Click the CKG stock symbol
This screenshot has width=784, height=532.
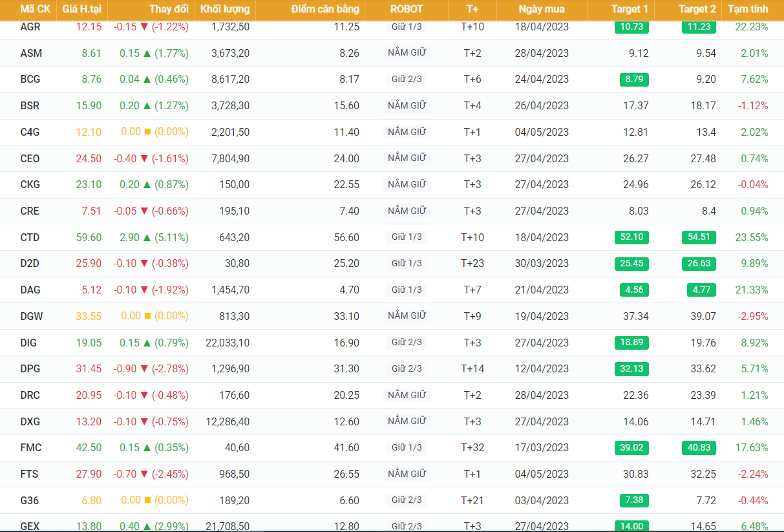[x=30, y=184]
